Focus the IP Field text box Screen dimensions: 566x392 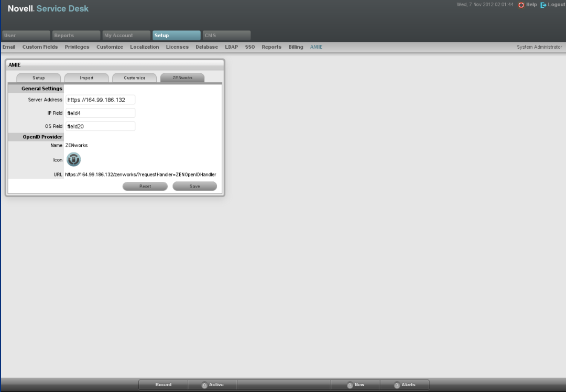coord(100,113)
